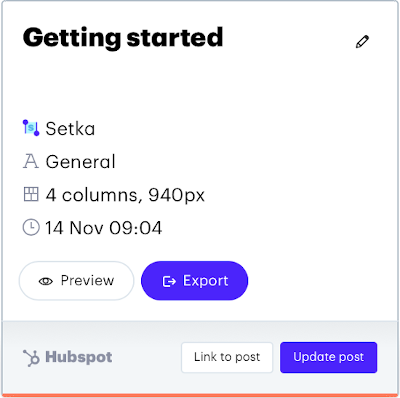Open Link to post
Viewport: 400px width, 398px height.
pyautogui.click(x=227, y=357)
